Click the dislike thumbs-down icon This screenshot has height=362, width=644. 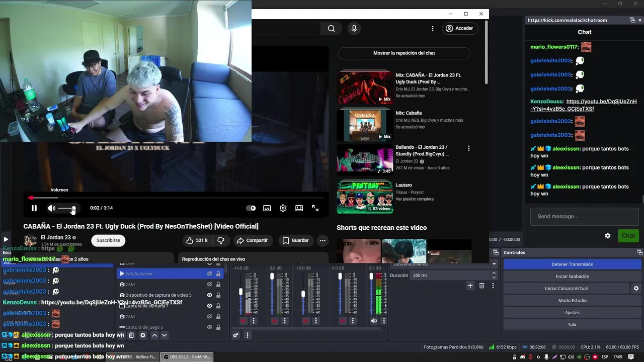coord(221,240)
